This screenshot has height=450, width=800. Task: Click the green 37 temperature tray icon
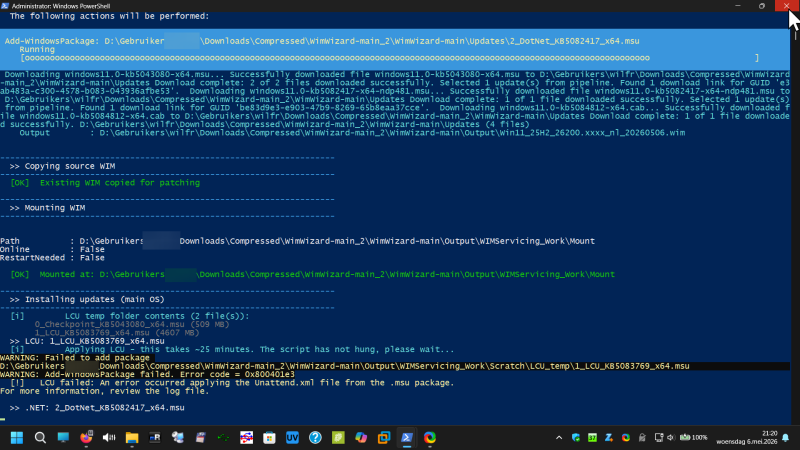pyautogui.click(x=592, y=438)
